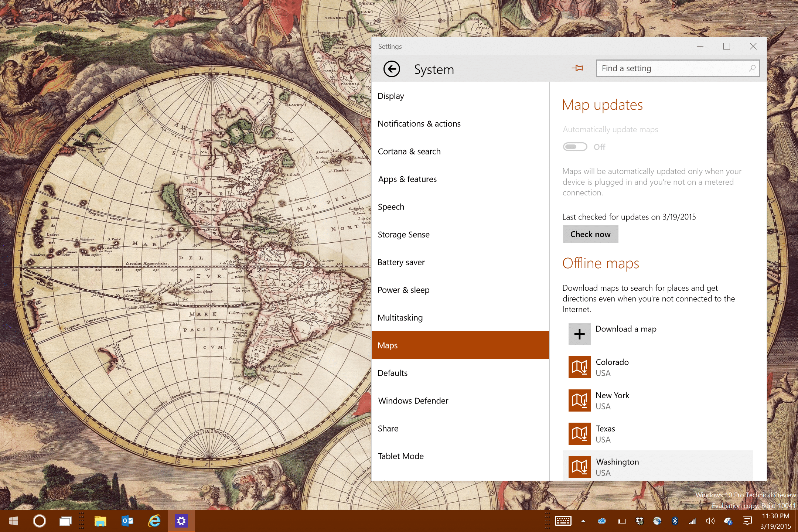Go to Apps & features
Screen dimensions: 798x532
[460, 179]
